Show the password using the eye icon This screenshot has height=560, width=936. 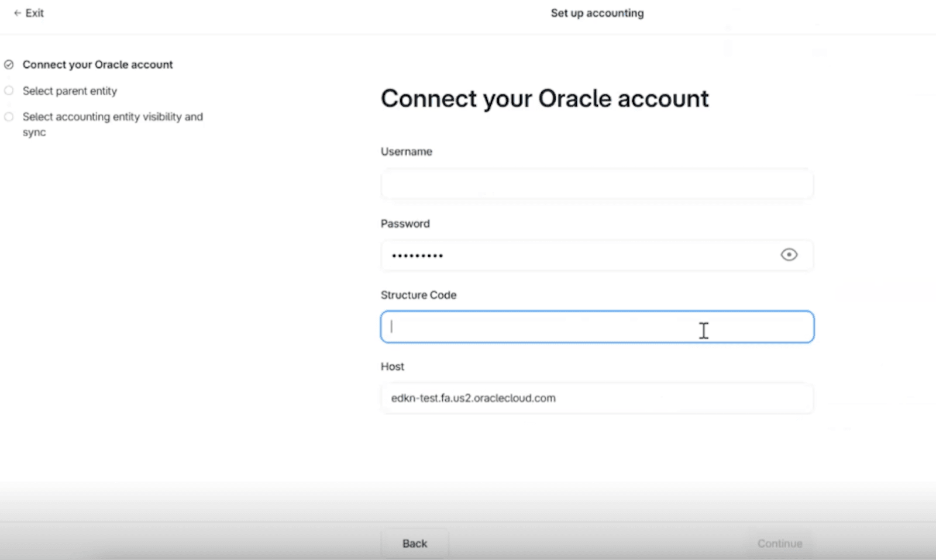(789, 255)
